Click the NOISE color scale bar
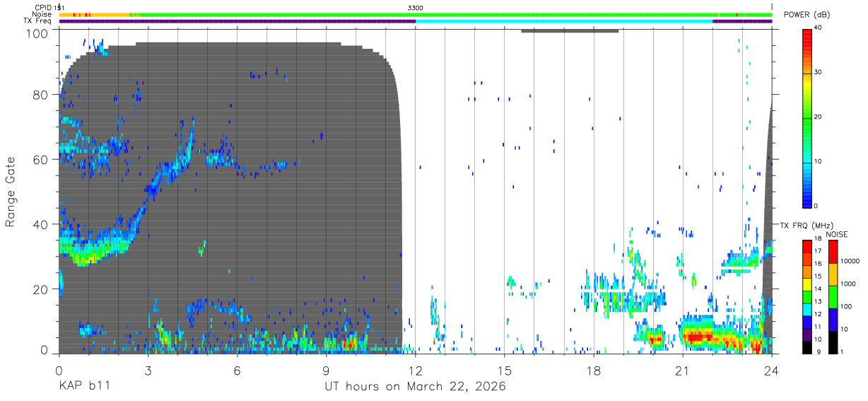The height and width of the screenshot is (401, 868). (833, 297)
